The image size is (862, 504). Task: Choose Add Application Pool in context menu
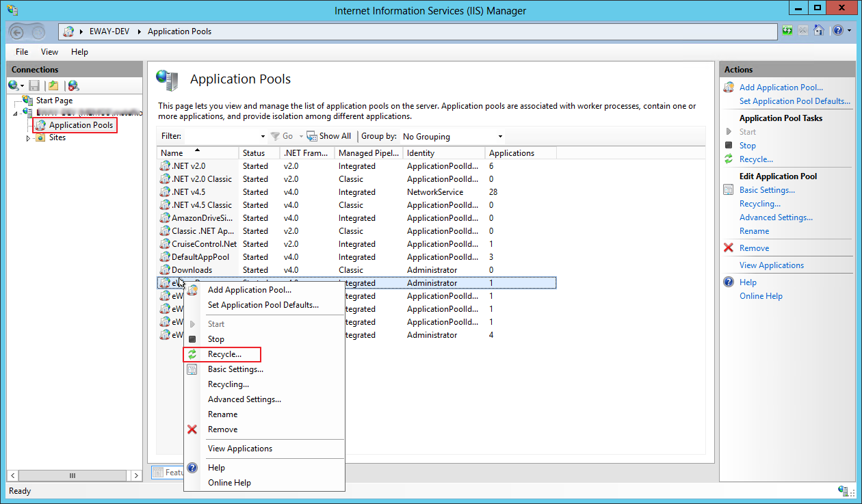250,290
